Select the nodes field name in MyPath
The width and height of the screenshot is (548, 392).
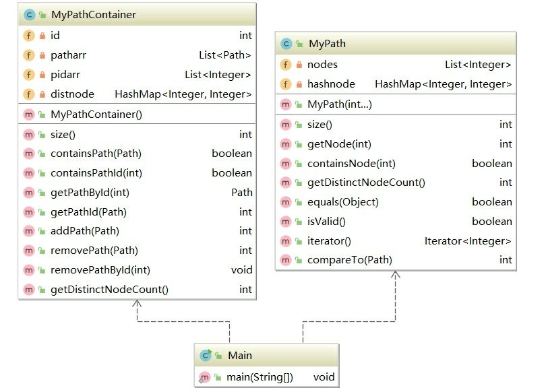coord(322,65)
